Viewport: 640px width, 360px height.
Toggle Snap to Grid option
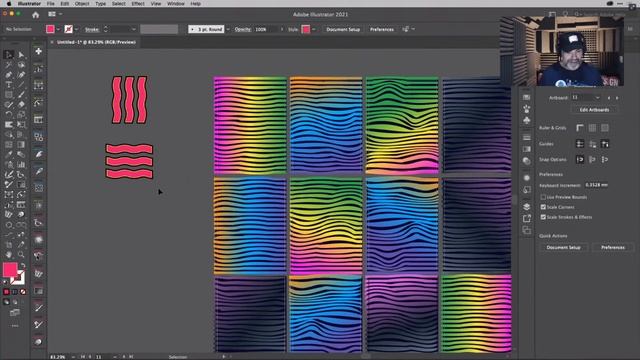592,160
